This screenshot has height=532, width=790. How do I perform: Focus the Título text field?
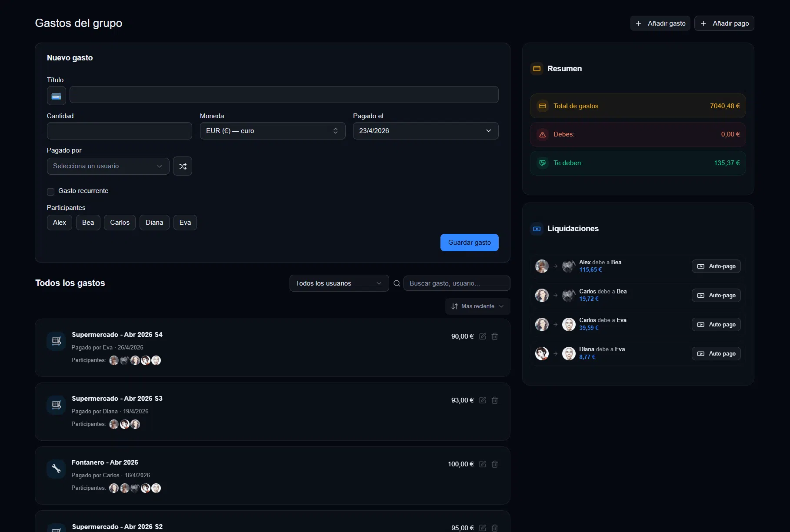(284, 95)
